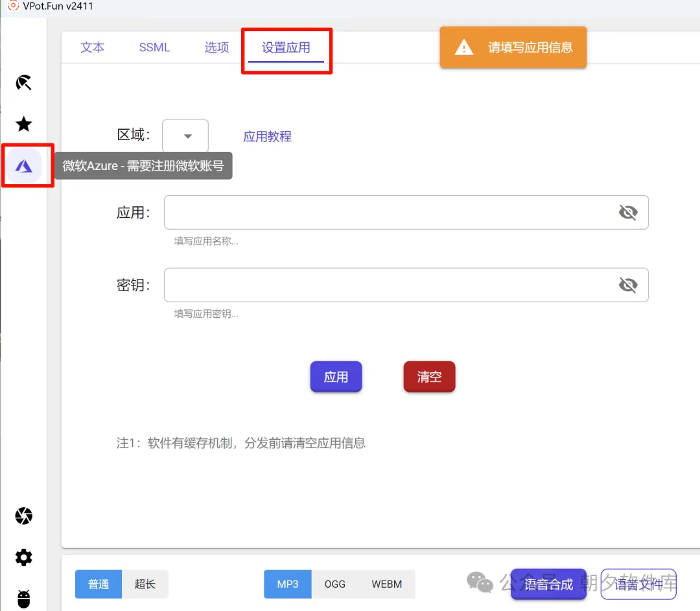Choose the OGG output format
This screenshot has height=611, width=700.
(335, 584)
